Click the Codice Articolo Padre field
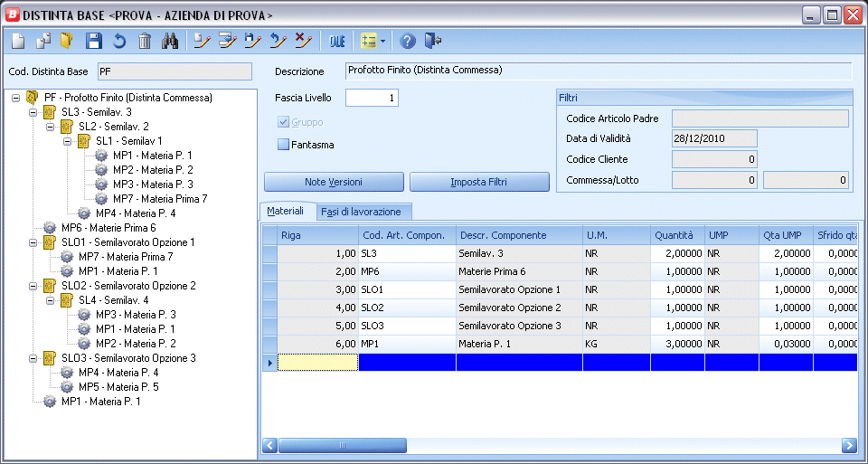Viewport: 868px width, 464px height. tap(760, 118)
